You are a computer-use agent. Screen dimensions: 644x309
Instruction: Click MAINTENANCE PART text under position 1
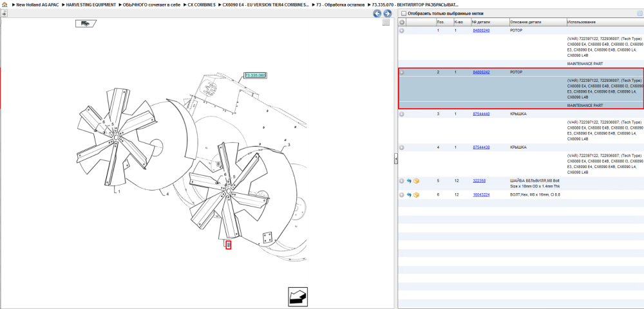click(x=585, y=64)
